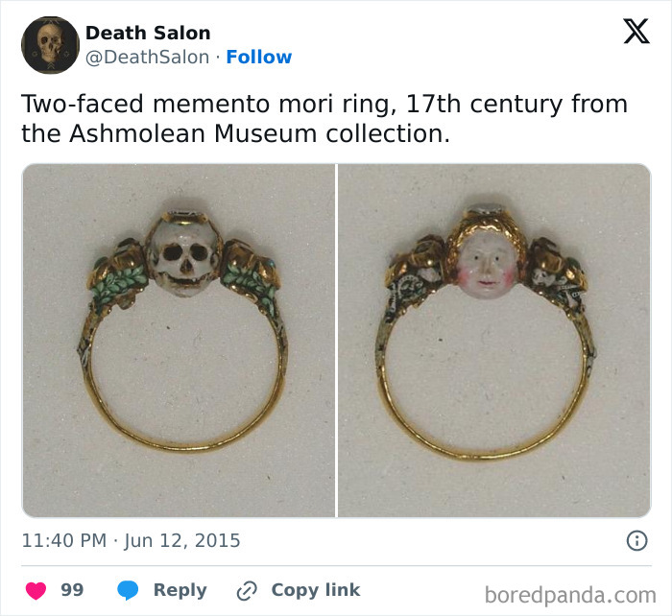Click the 99 likes count
The image size is (672, 616).
point(72,590)
